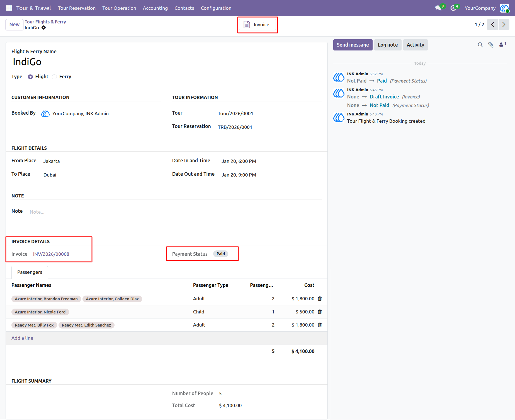Viewport: 515px width, 420px height.
Task: Add a line to passengers table
Action: 22,338
